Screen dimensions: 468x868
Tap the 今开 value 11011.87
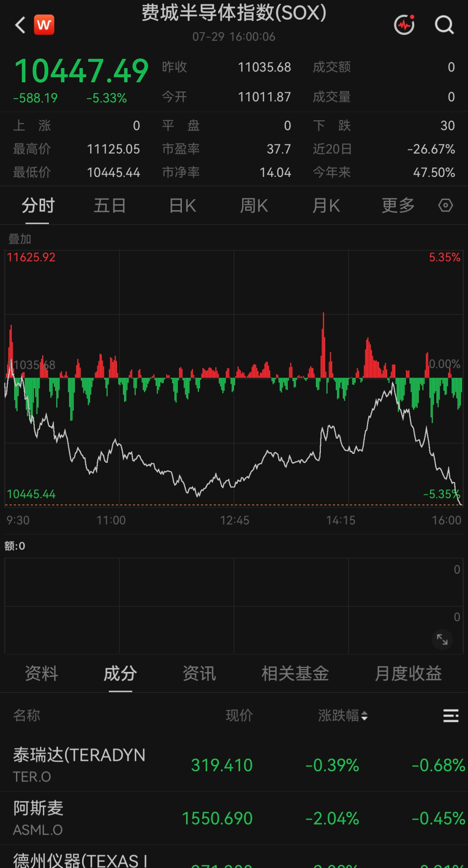click(x=264, y=97)
